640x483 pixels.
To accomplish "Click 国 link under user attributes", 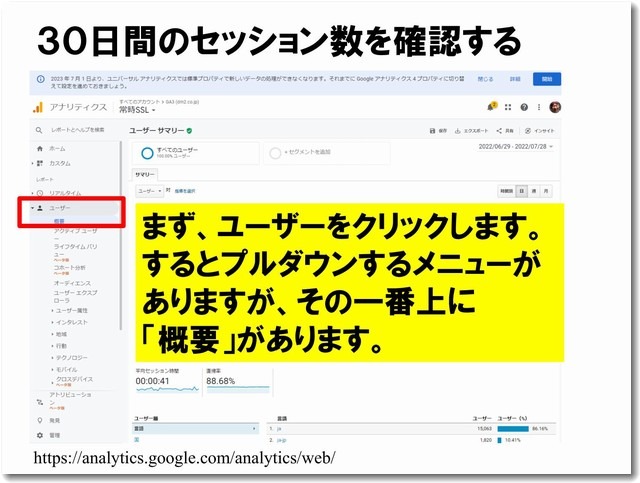I will click(x=137, y=440).
